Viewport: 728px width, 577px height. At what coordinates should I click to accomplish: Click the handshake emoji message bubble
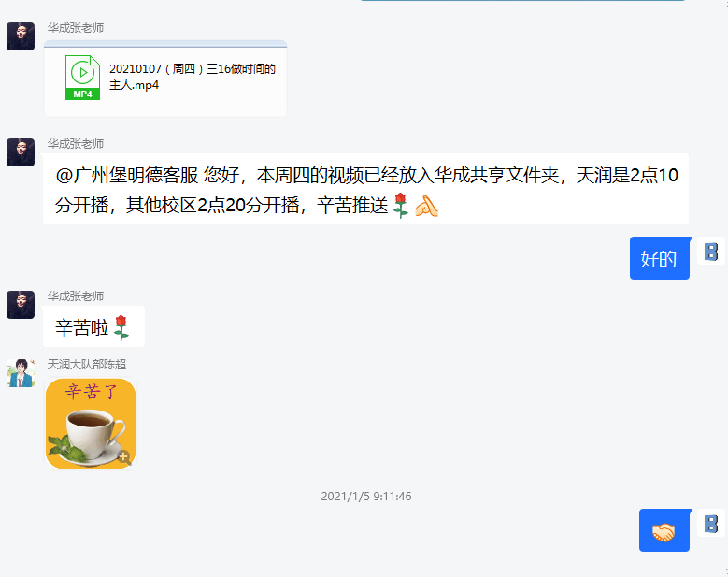coord(664,530)
